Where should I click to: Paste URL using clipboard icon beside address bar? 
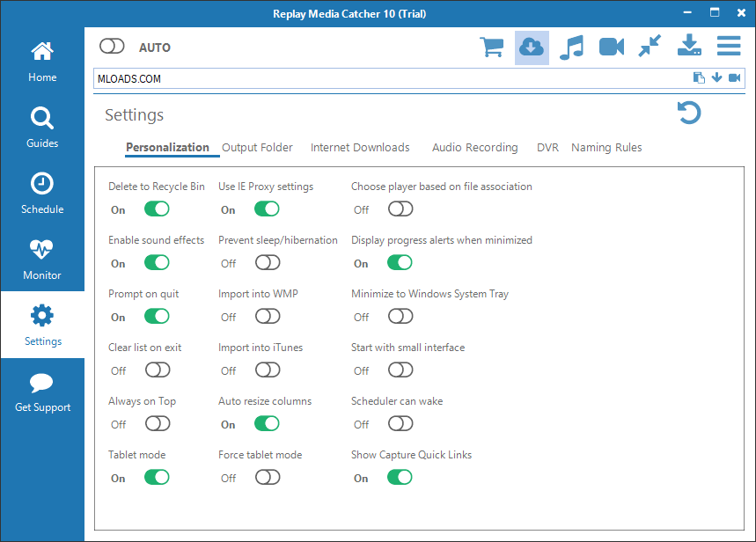pos(698,77)
